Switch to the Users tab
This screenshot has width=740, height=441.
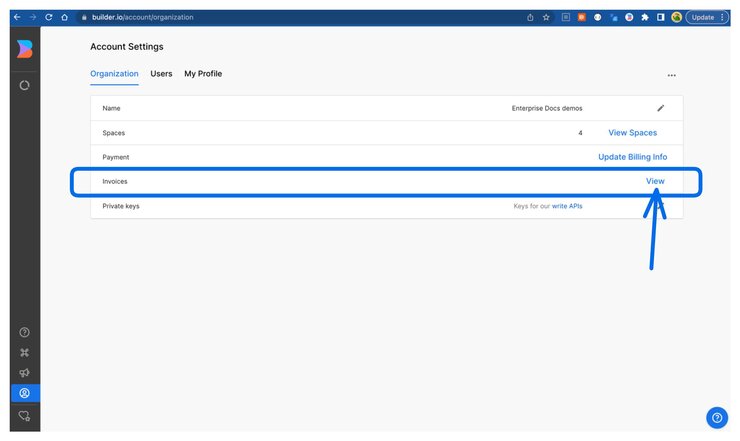pyautogui.click(x=161, y=74)
